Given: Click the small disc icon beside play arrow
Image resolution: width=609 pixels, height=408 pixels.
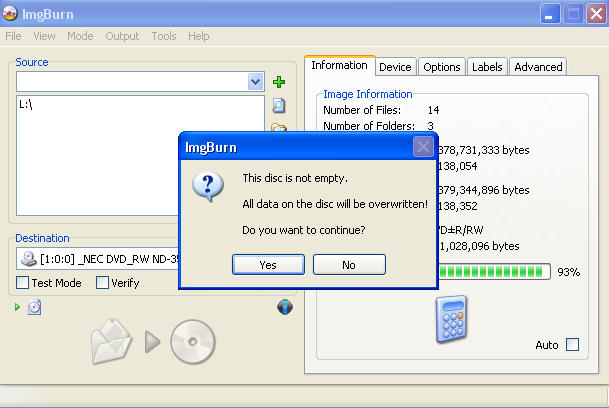Looking at the screenshot, I should pyautogui.click(x=34, y=307).
